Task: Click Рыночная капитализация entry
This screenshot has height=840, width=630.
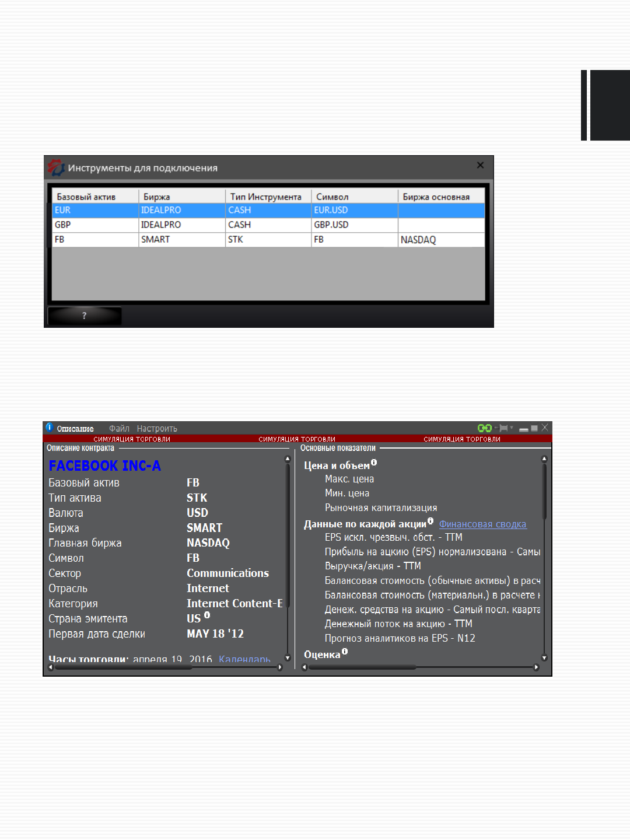Action: 381,508
